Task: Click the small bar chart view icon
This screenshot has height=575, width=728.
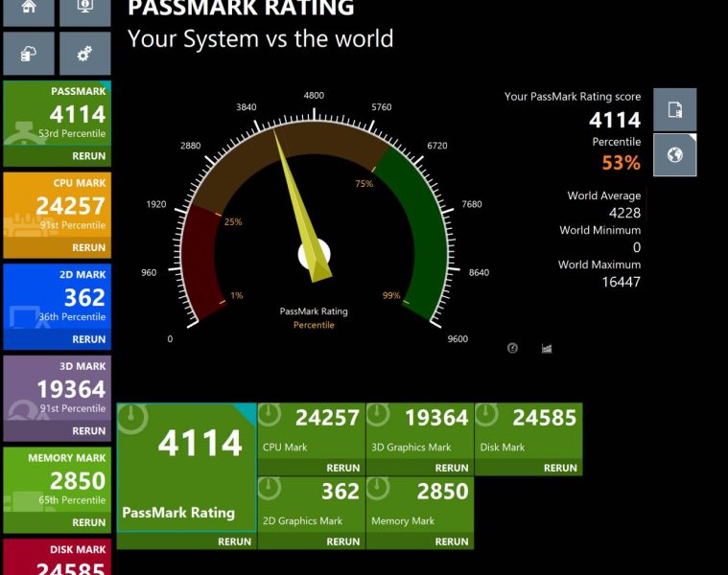Action: point(547,348)
